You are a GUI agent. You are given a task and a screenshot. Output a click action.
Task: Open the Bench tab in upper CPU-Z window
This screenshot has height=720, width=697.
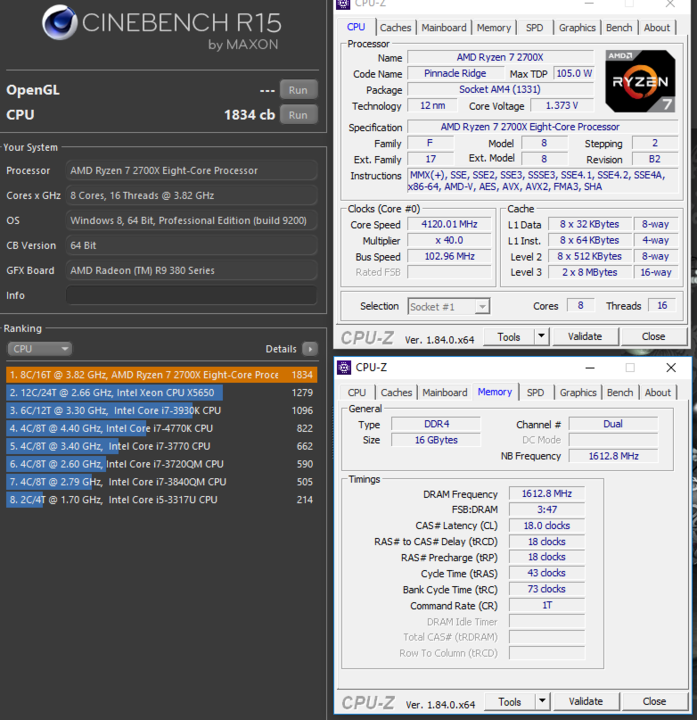(x=619, y=28)
